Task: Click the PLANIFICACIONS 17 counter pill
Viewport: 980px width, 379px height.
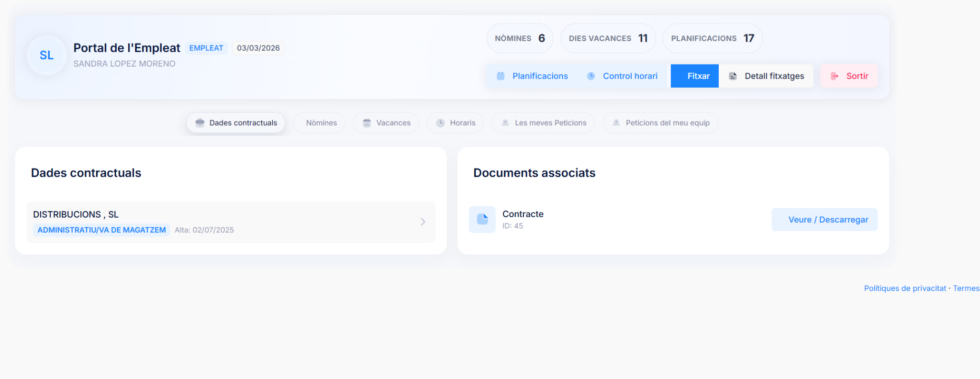Action: coord(713,38)
